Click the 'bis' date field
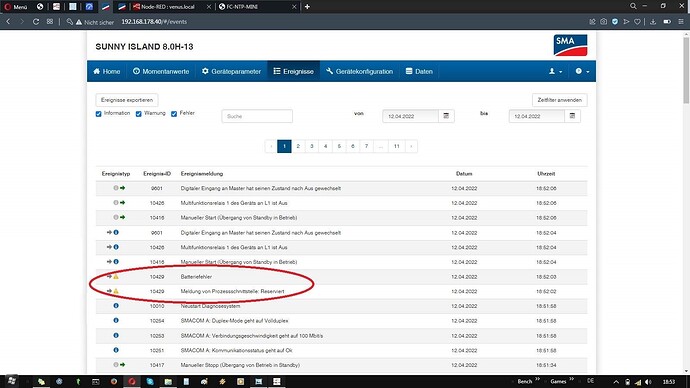Screen dimensions: 690x388 [536, 116]
